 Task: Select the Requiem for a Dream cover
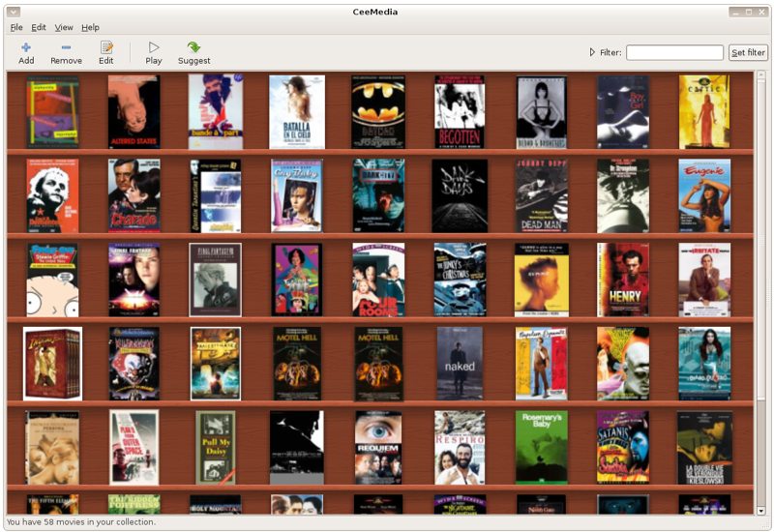click(378, 447)
